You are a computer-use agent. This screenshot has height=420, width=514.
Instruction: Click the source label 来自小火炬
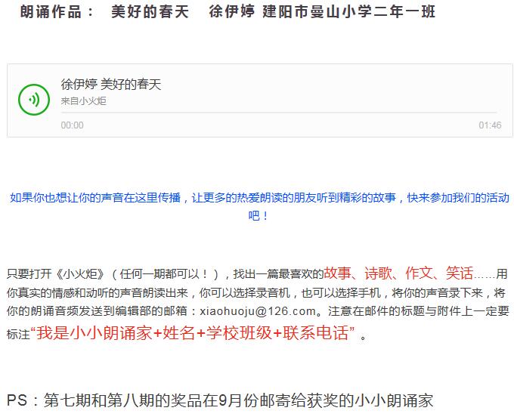[x=84, y=101]
